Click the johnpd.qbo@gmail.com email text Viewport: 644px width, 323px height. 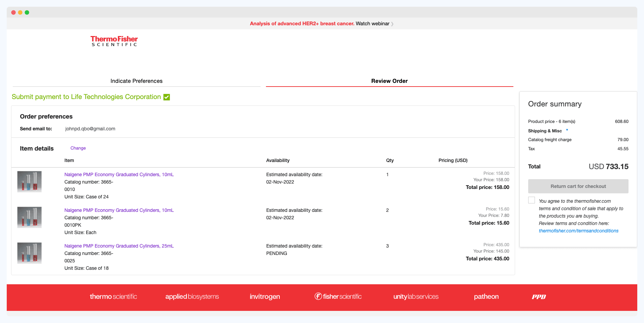90,129
